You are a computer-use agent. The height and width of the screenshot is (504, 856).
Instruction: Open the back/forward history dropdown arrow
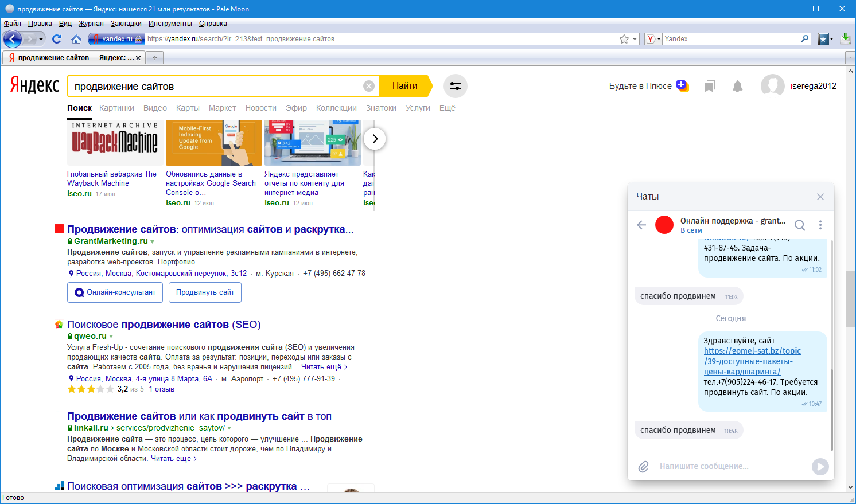tap(41, 39)
